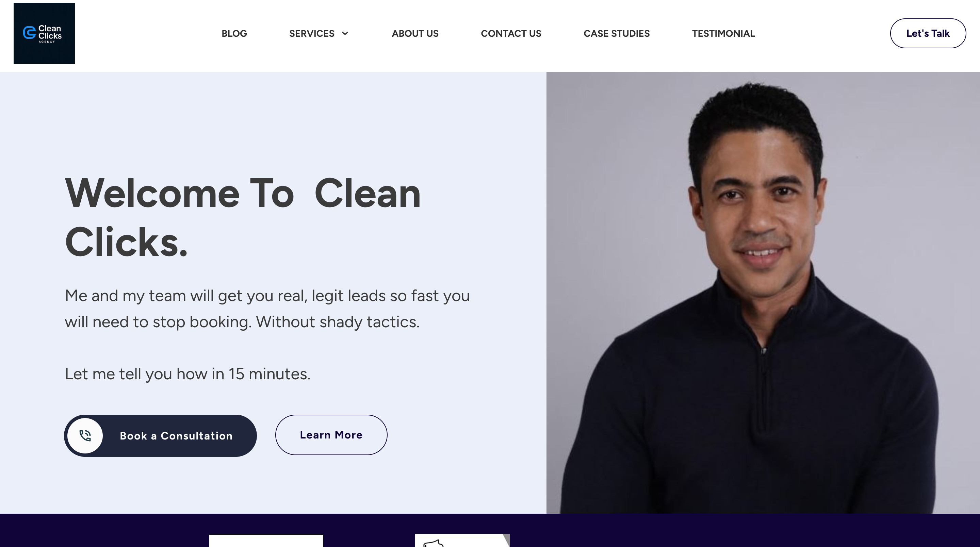980x547 pixels.
Task: Click the '15 minutes' sentence
Action: [187, 374]
